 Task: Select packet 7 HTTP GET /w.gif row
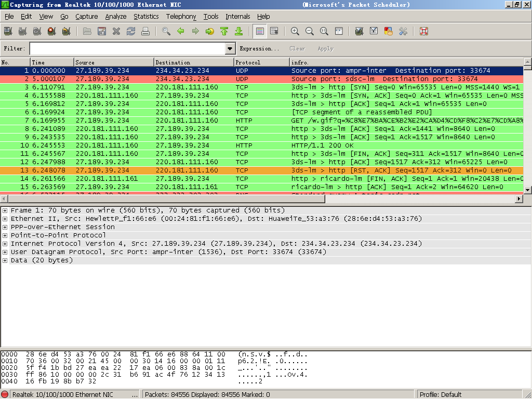[x=262, y=121]
